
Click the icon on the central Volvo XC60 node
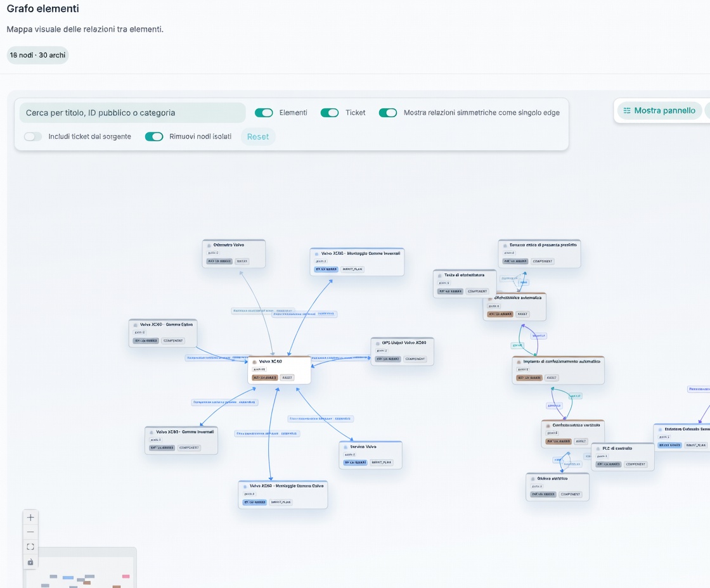tap(254, 362)
